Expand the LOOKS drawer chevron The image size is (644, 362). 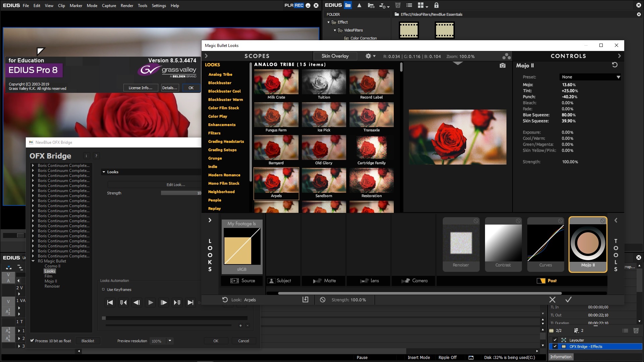coord(210,220)
